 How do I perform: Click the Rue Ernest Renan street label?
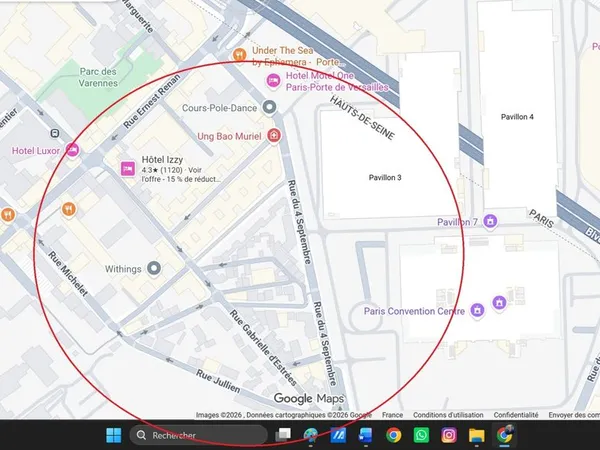[x=152, y=101]
